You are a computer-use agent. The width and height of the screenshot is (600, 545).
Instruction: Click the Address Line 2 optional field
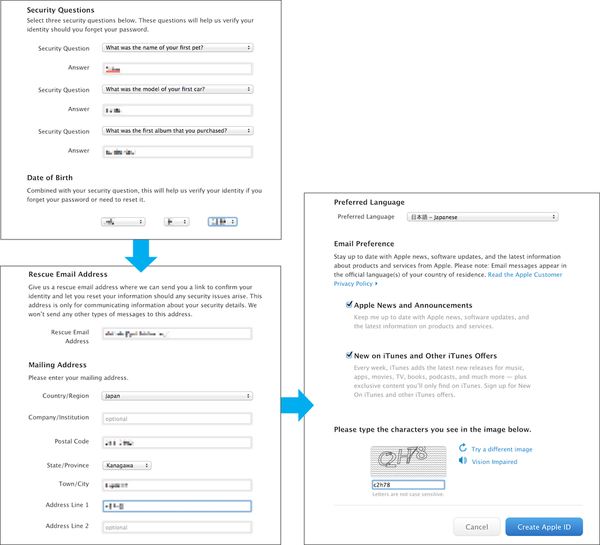[177, 527]
